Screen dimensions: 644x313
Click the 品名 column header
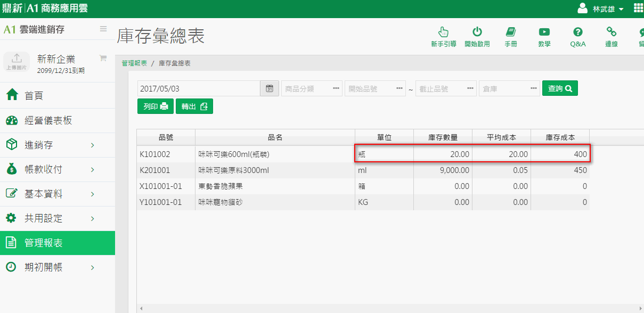(275, 137)
